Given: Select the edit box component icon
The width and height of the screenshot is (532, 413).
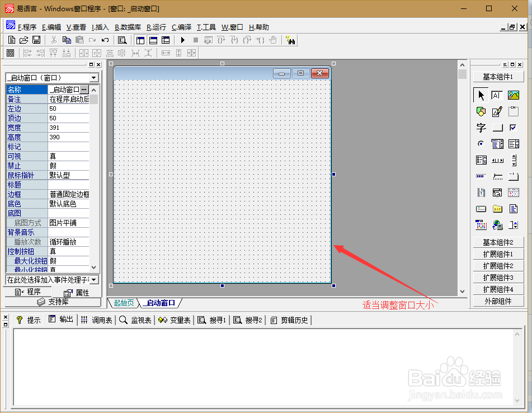Looking at the screenshot, I should 497,95.
